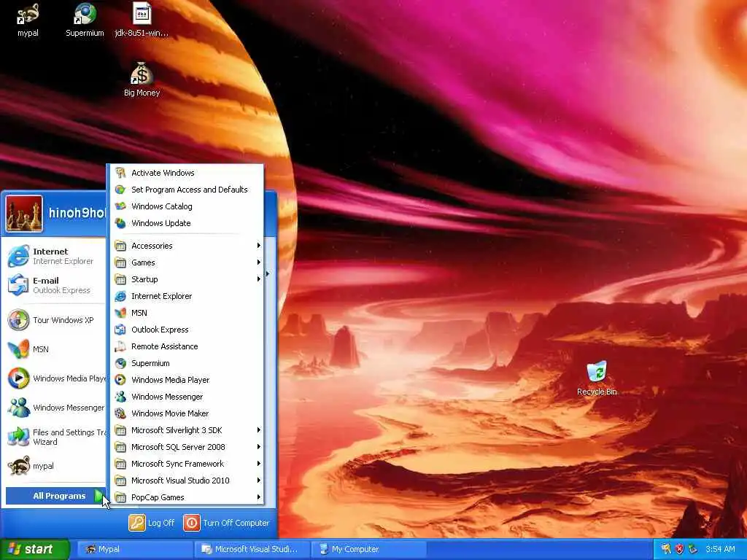Viewport: 747px width, 560px height.
Task: Open E-mail Outlook Express pinned entry
Action: (x=55, y=285)
